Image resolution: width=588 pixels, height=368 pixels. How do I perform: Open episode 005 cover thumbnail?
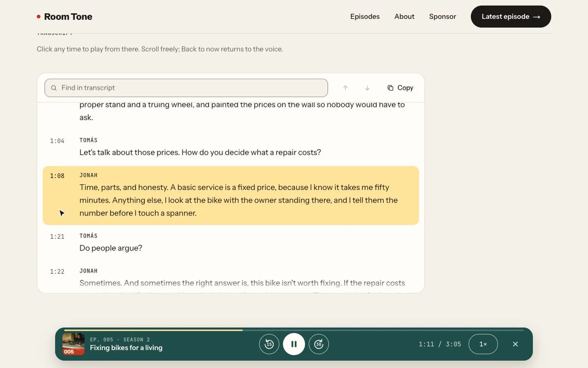(x=73, y=344)
